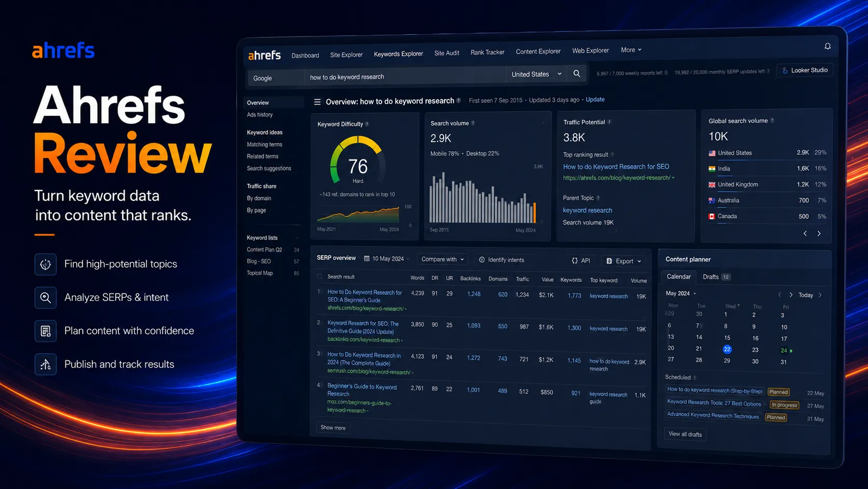Open the May 2024 month dropdown
Screen dimensions: 868x489
click(681, 294)
